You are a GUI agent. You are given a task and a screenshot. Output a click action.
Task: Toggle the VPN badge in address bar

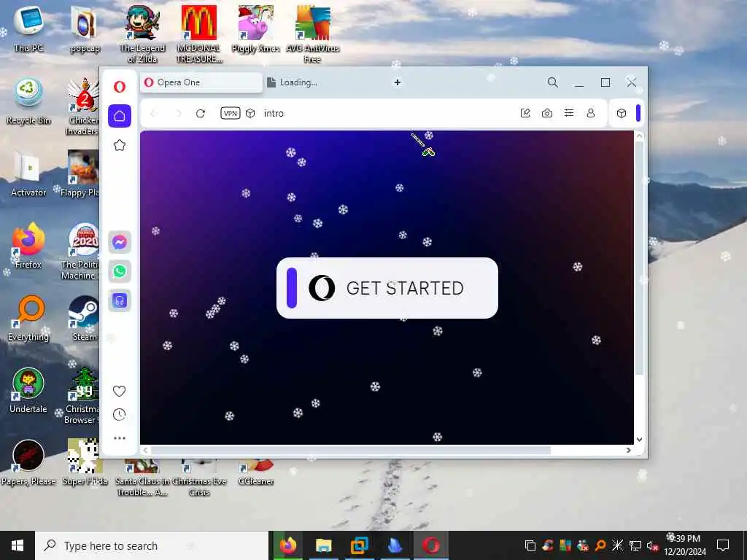click(230, 113)
